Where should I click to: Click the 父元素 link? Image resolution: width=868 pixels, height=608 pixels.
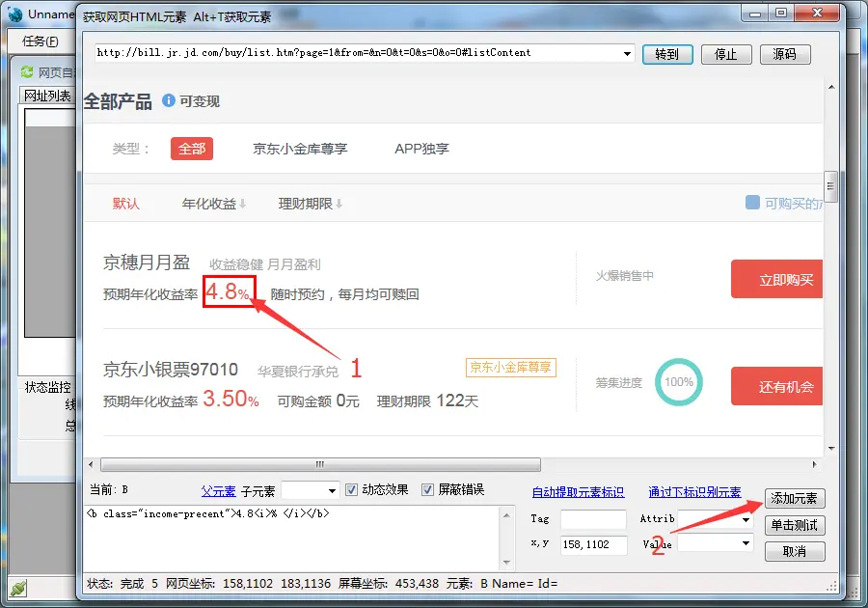point(218,490)
